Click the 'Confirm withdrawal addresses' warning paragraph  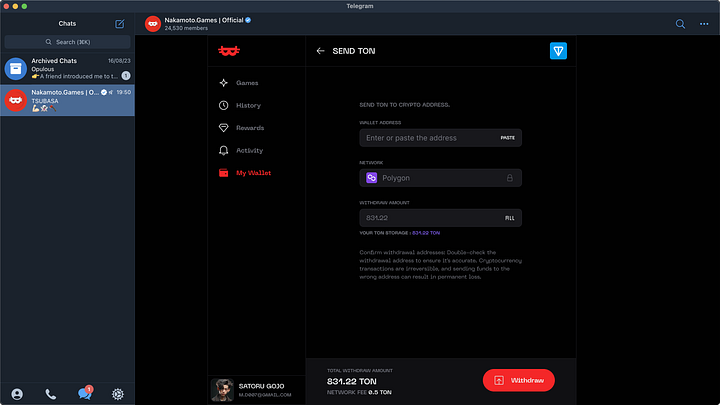click(440, 264)
